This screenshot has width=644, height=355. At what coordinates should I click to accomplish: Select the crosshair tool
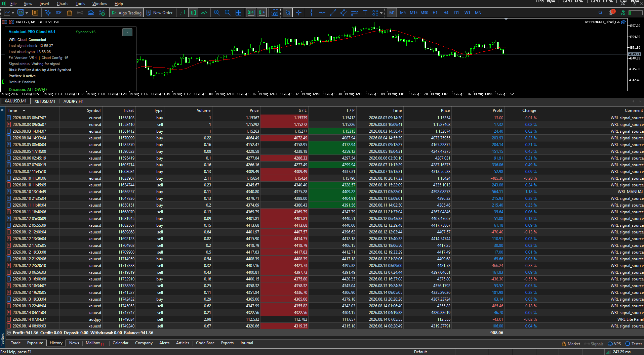[x=298, y=13]
